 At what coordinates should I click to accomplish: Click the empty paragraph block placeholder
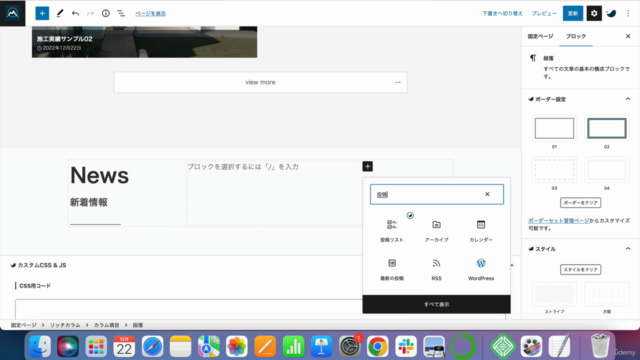tap(243, 167)
